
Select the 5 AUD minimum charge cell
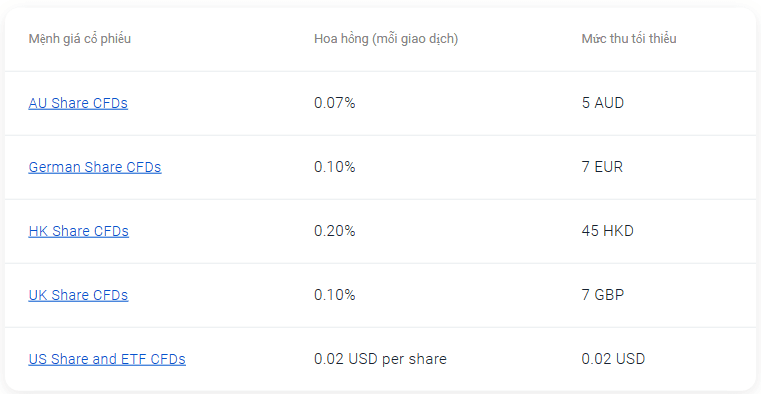[603, 103]
